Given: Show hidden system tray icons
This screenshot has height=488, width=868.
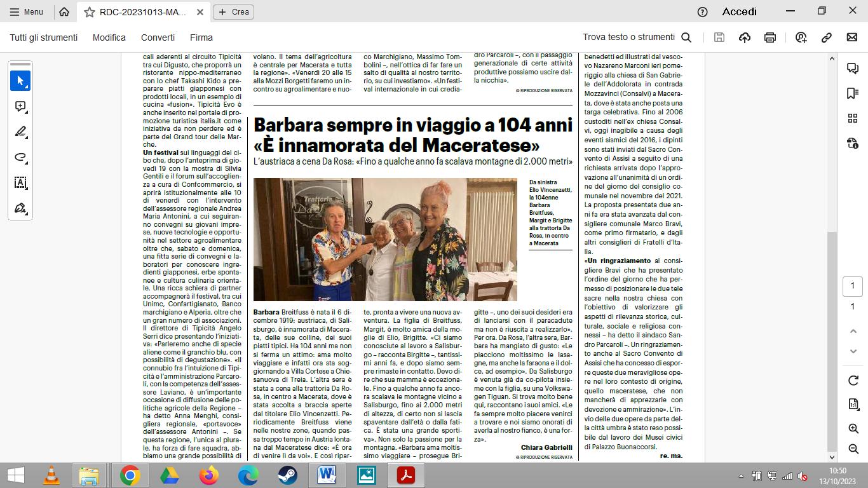Looking at the screenshot, I should 741,476.
